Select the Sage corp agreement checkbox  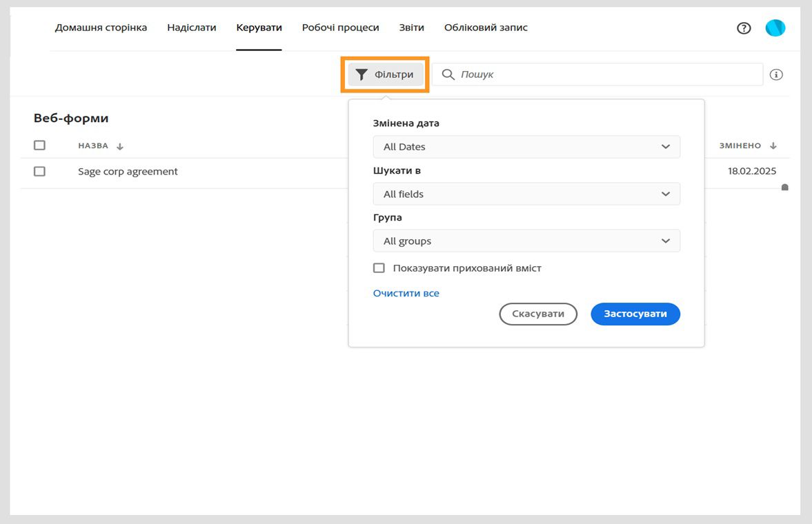39,171
